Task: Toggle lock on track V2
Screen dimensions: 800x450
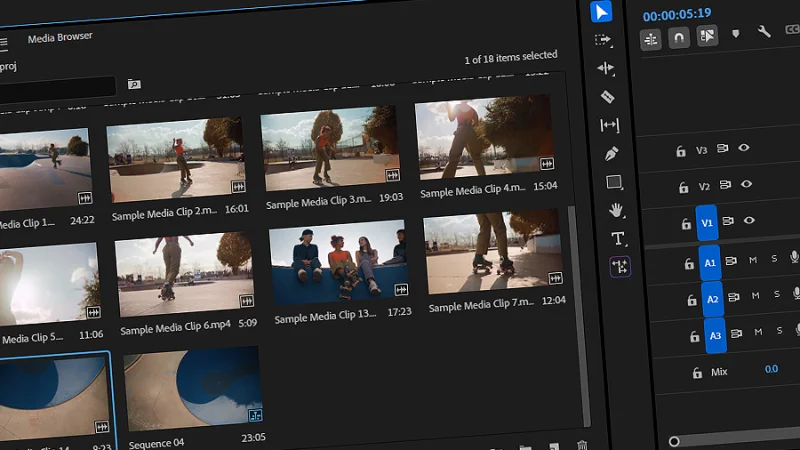Action: tap(683, 188)
